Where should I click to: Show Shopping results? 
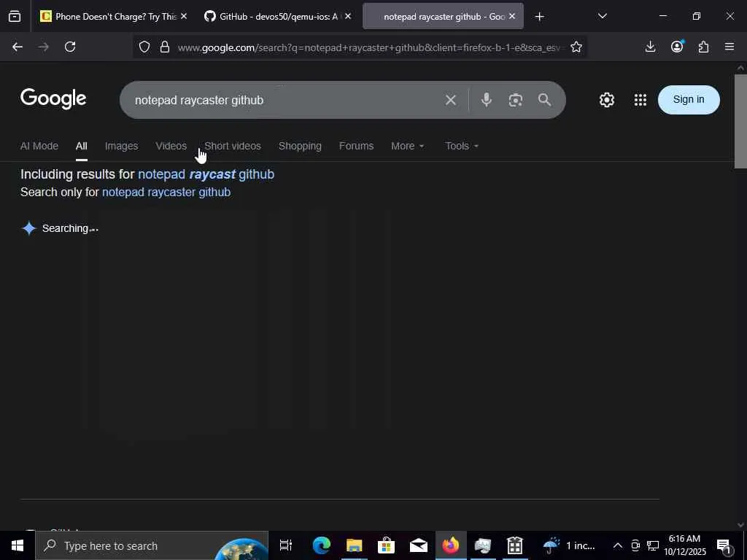[300, 146]
